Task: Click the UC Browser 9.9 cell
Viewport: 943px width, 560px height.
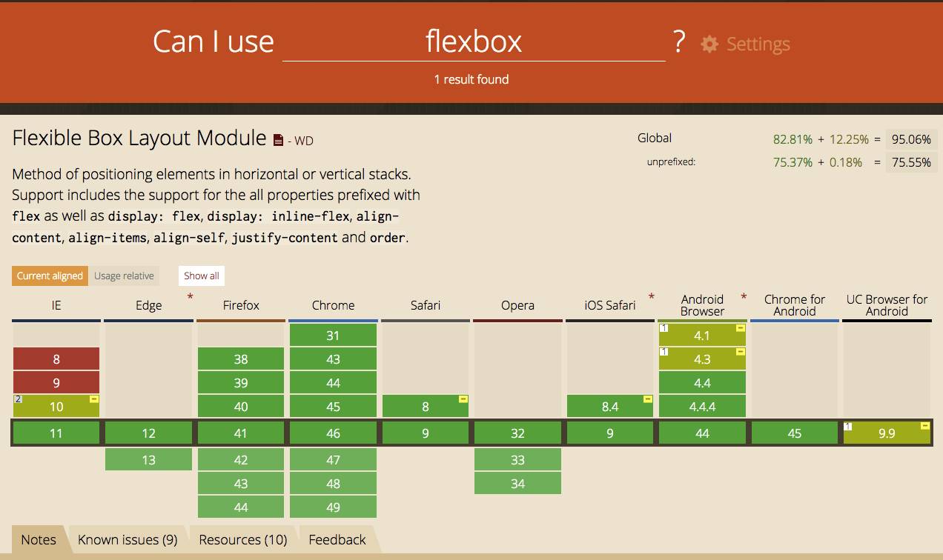Action: tap(887, 433)
